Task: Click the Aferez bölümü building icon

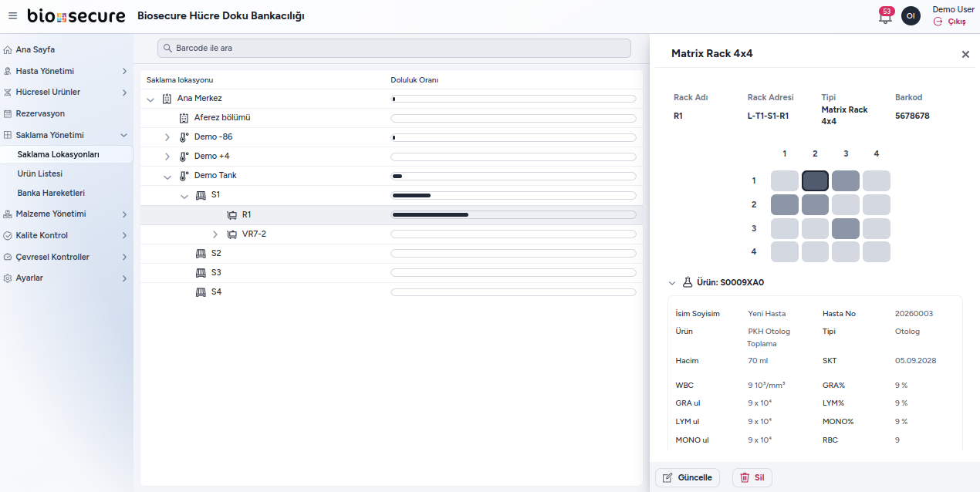Action: click(x=184, y=118)
